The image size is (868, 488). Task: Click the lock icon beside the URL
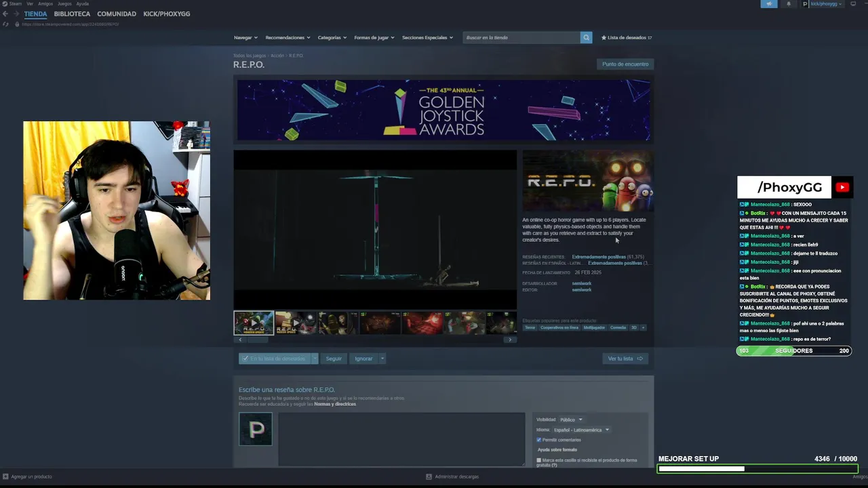pyautogui.click(x=16, y=24)
